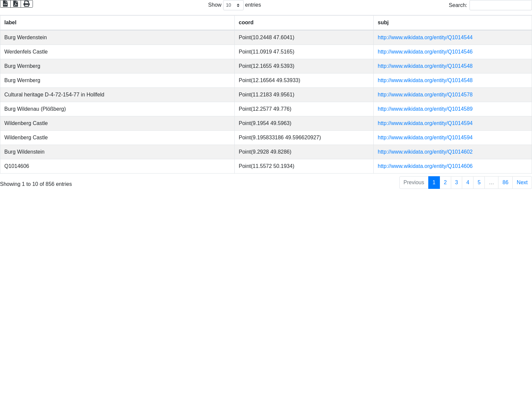Jump to page 5 in pagination
532x399 pixels.
(479, 183)
